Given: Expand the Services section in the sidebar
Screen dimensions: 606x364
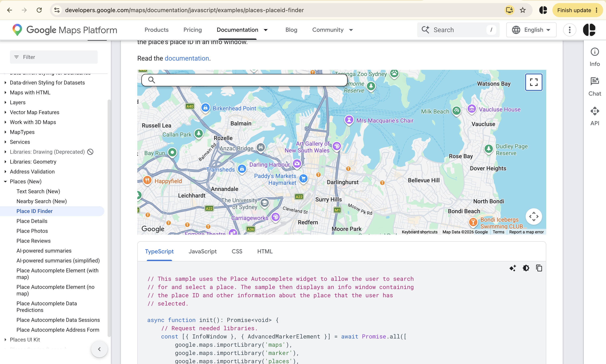Looking at the screenshot, I should [5, 142].
